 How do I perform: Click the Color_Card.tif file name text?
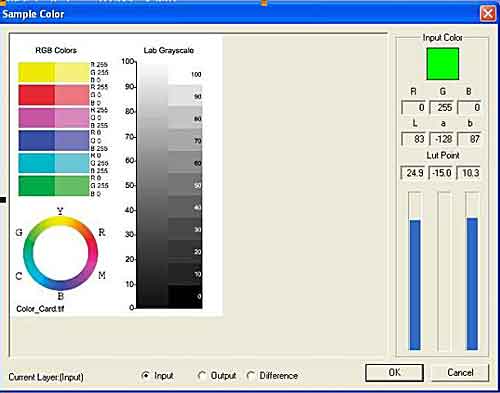40,309
